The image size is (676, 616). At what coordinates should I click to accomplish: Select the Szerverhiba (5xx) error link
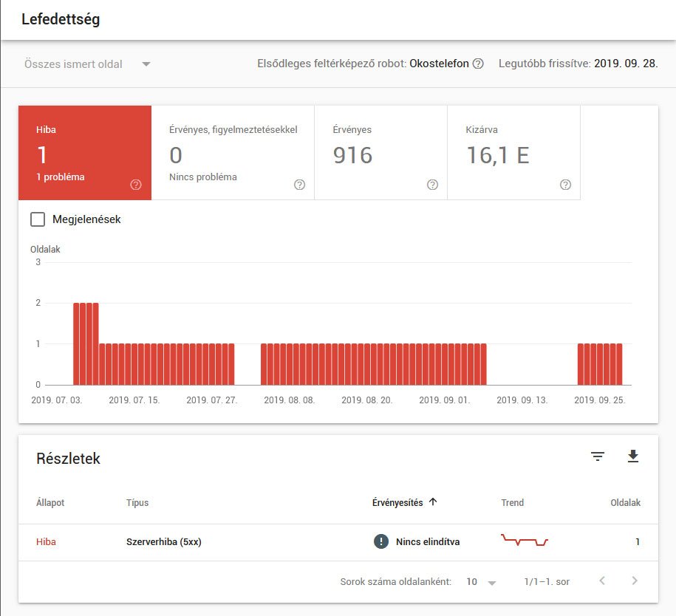[x=164, y=541]
